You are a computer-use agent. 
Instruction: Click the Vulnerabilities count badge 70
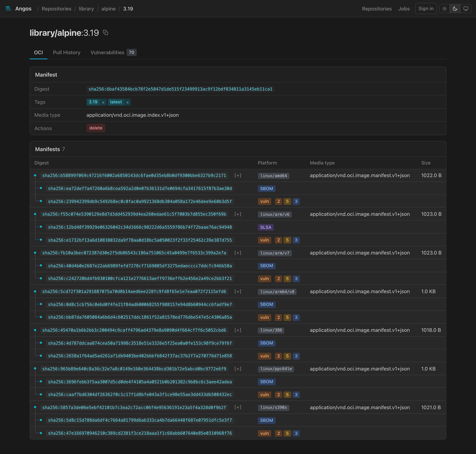click(x=131, y=53)
